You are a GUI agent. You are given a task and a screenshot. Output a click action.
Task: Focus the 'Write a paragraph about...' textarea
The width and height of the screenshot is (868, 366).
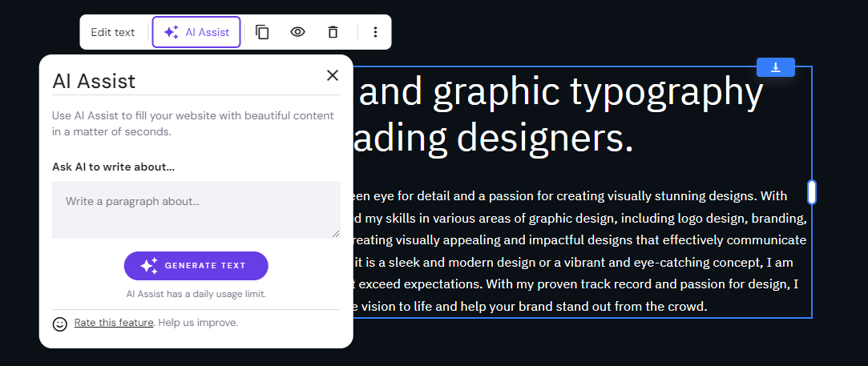(196, 209)
